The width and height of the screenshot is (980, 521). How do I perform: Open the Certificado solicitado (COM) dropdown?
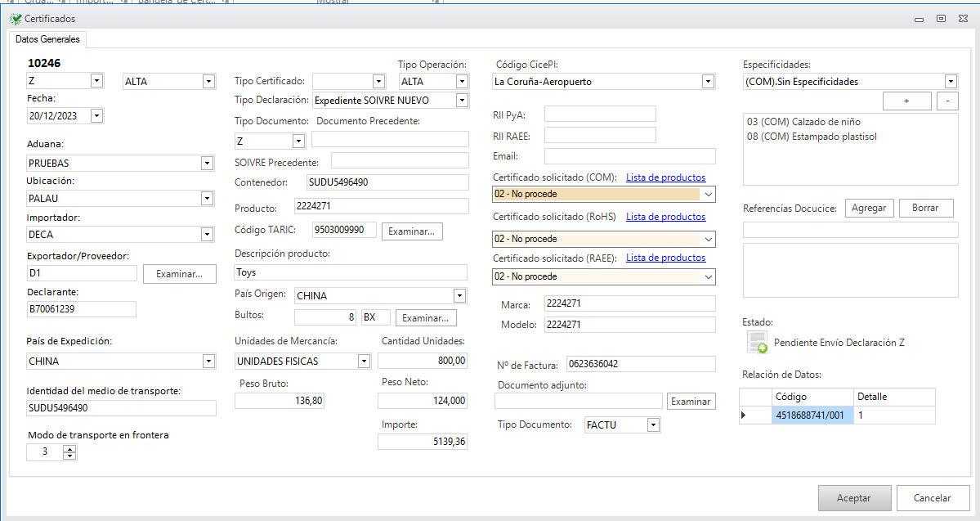[707, 195]
